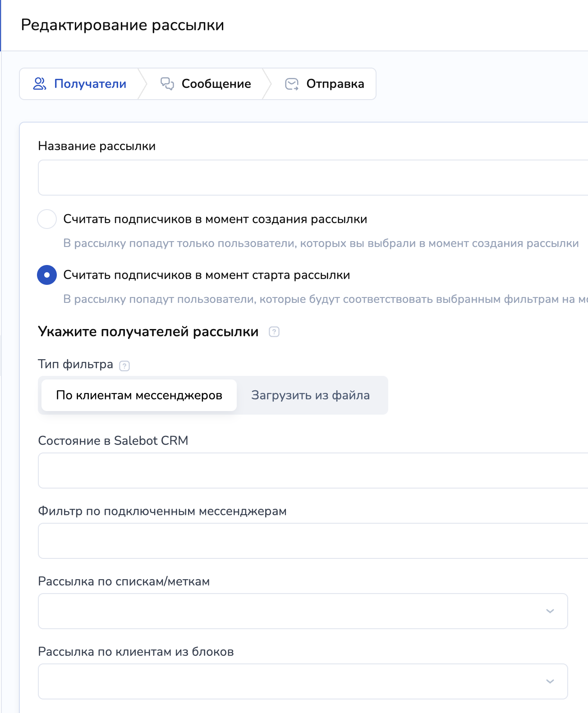Screen dimensions: 588x713
Task: Click the message chat bubbles icon
Action: pos(167,84)
